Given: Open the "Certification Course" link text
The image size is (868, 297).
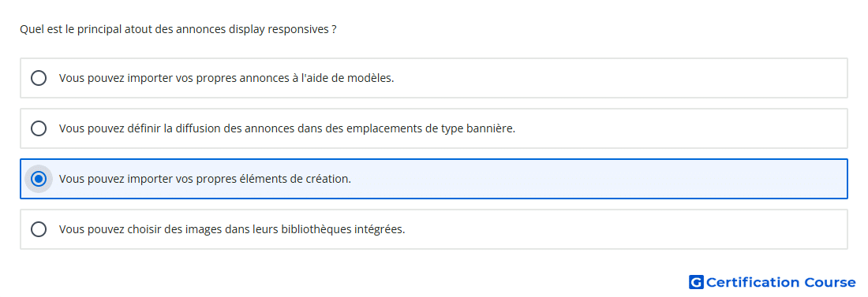Looking at the screenshot, I should point(780,282).
